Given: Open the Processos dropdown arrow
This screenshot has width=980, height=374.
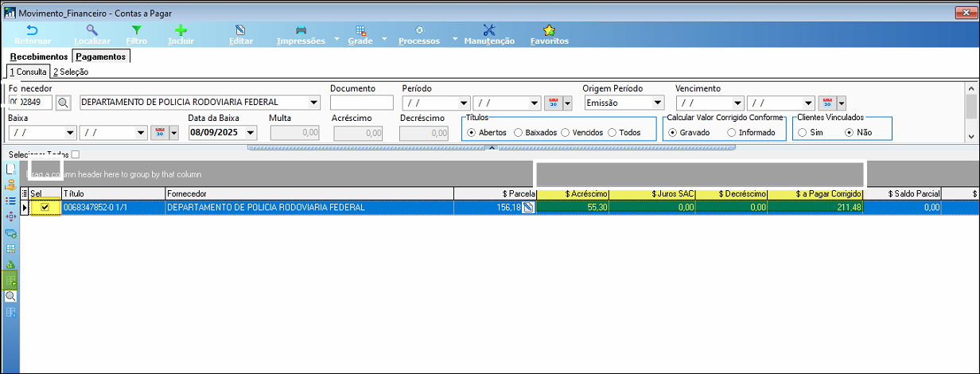Looking at the screenshot, I should coord(455,39).
